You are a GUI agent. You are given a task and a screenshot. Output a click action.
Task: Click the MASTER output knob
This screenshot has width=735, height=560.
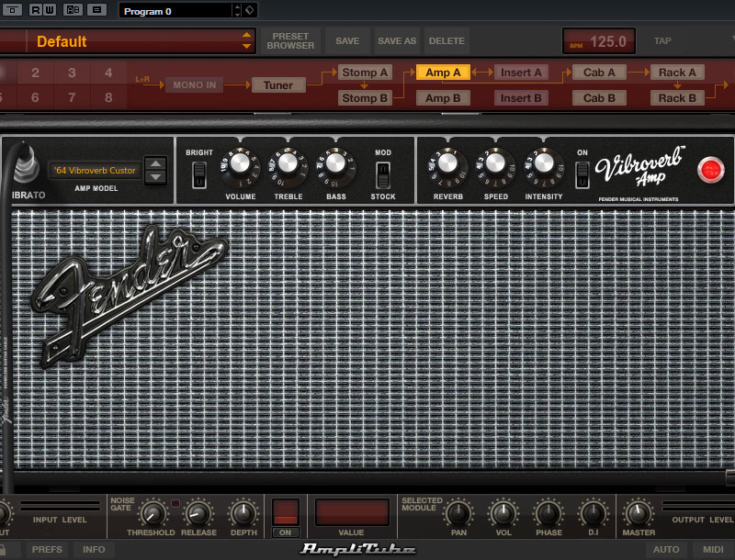tap(638, 514)
